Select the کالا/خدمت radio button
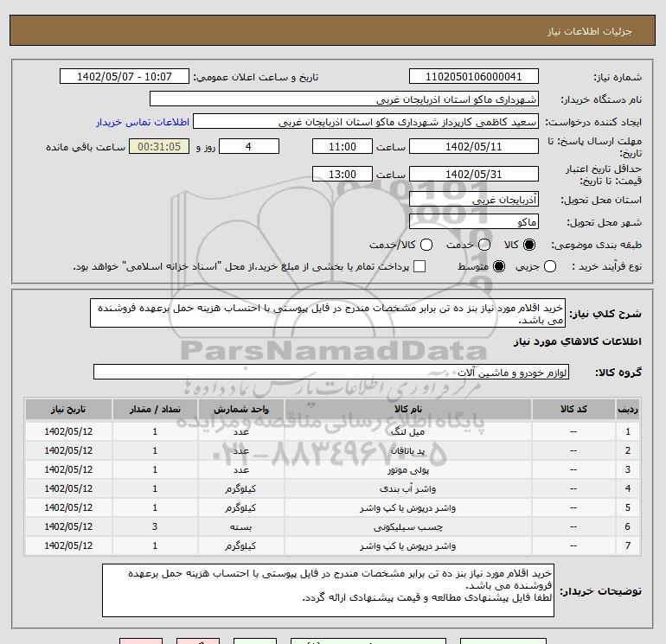The width and height of the screenshot is (666, 644). (x=426, y=245)
